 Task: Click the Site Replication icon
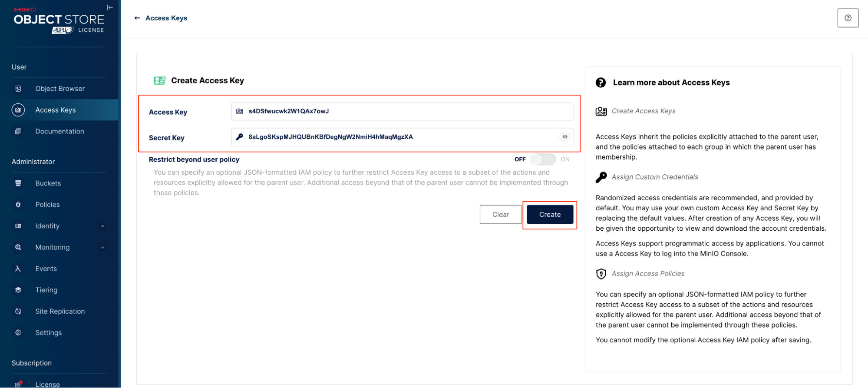(18, 312)
